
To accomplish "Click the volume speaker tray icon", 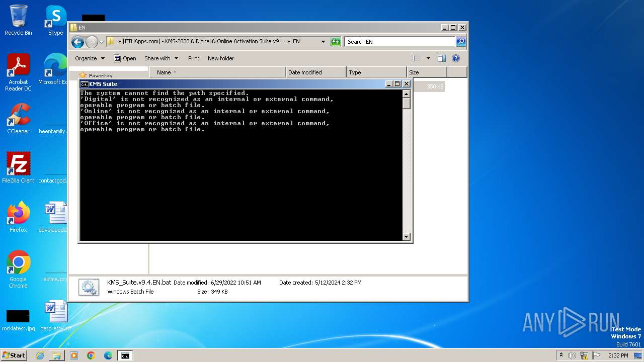I will point(572,355).
